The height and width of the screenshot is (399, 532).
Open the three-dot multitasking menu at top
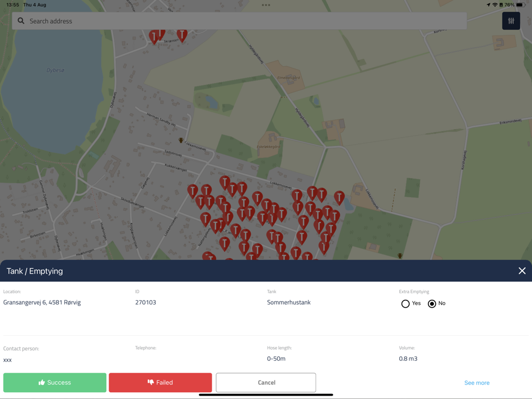pyautogui.click(x=266, y=5)
